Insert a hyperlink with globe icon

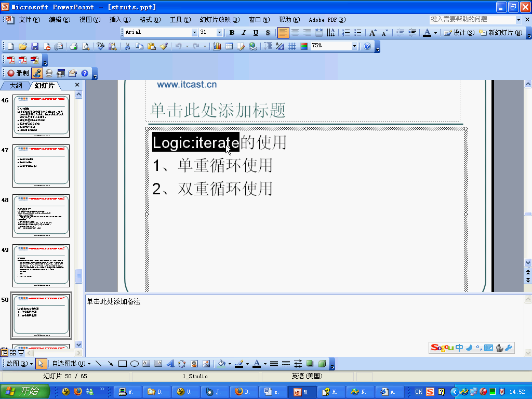[x=253, y=46]
